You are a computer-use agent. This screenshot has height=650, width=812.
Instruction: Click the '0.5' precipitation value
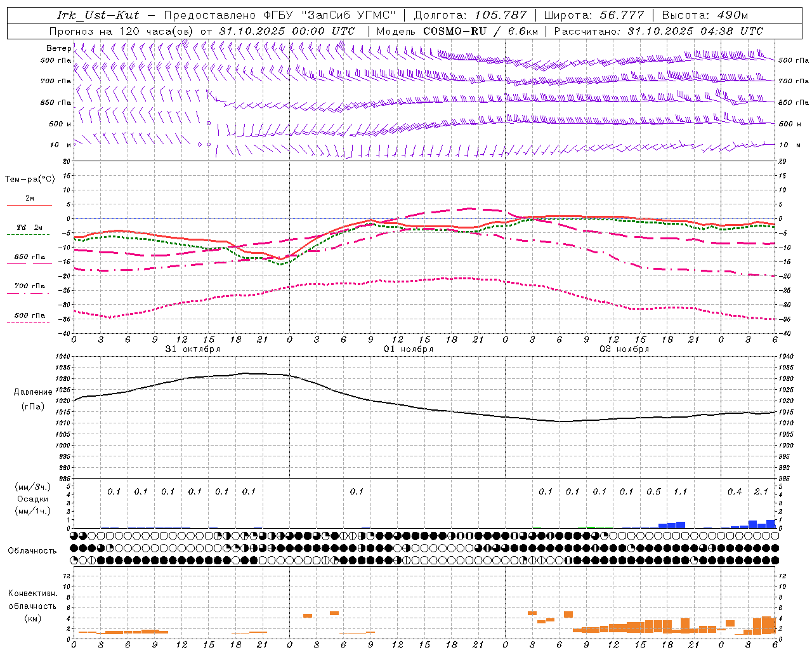tap(653, 491)
